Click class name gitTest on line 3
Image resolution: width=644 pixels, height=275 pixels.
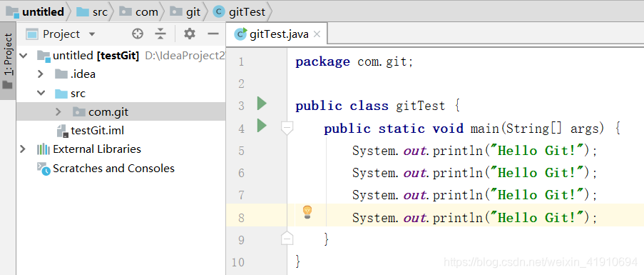pyautogui.click(x=421, y=106)
